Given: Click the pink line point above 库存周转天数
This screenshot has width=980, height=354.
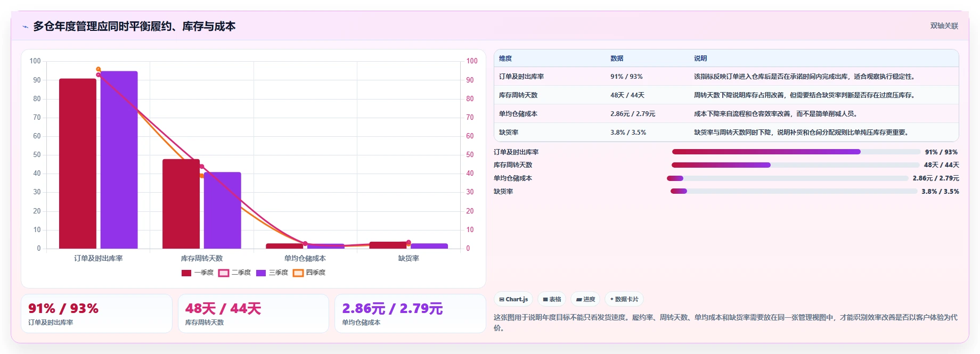Looking at the screenshot, I should [x=202, y=167].
